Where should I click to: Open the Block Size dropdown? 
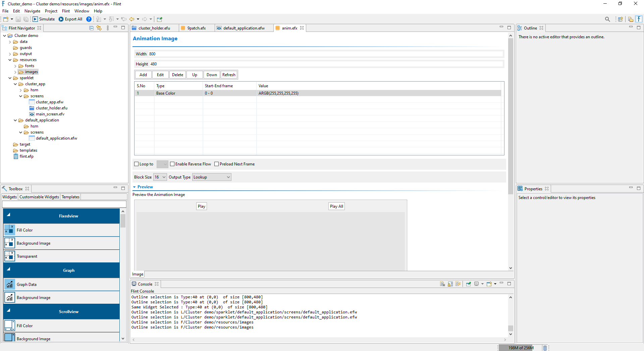click(160, 177)
